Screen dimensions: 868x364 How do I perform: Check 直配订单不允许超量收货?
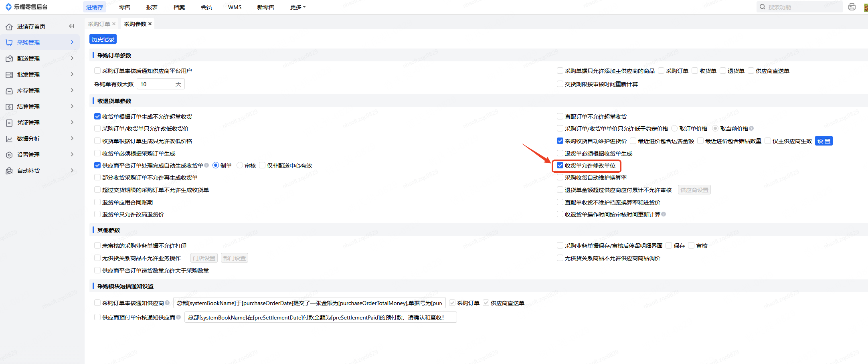560,116
